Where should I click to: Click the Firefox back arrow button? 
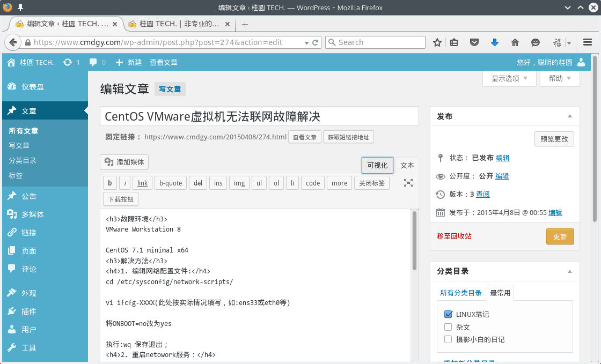point(13,42)
